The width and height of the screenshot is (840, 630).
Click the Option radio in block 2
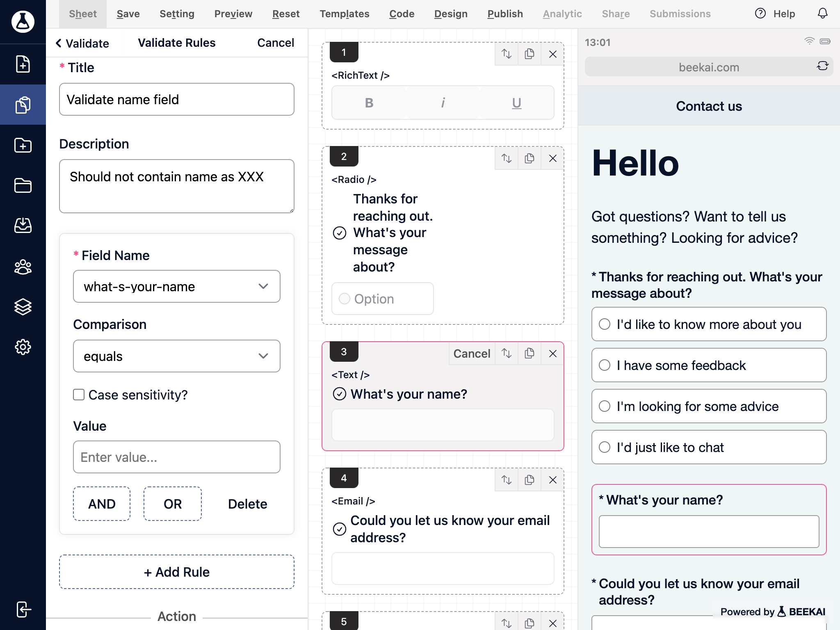point(345,299)
